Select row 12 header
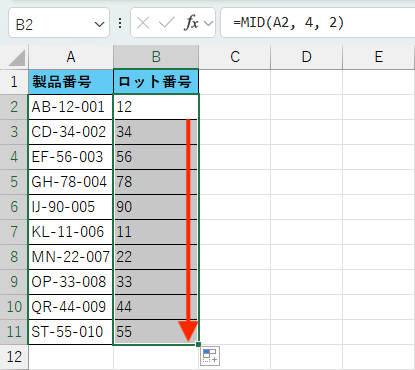The height and width of the screenshot is (370, 415). tap(14, 357)
